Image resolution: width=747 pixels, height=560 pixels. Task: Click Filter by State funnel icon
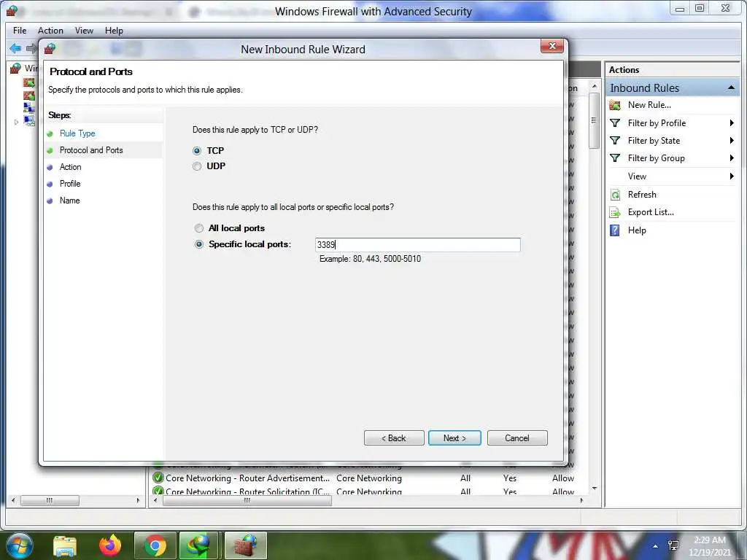[615, 141]
